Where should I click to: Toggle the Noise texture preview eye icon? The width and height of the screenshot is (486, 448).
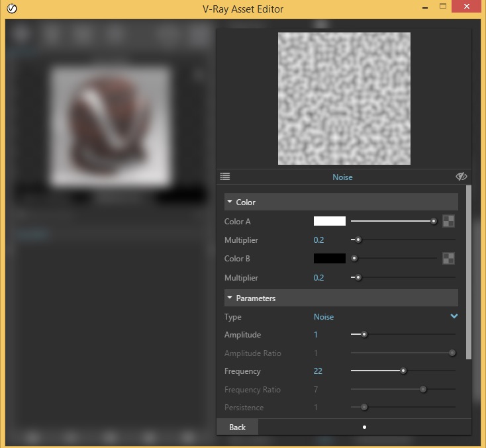(x=462, y=177)
